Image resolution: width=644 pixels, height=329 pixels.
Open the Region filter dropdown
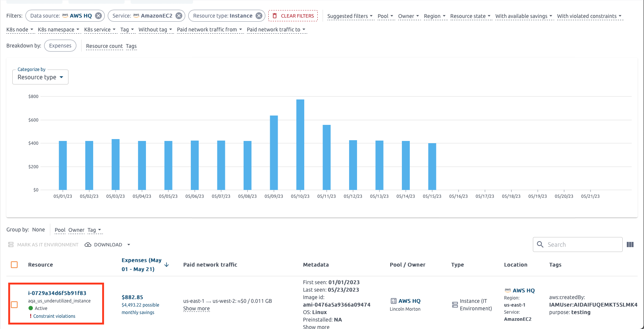point(434,16)
